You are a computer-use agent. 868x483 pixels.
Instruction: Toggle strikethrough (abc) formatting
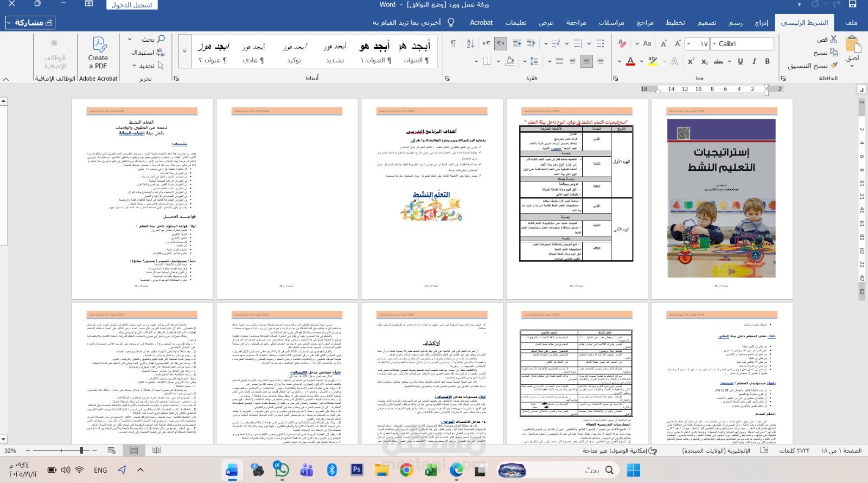coord(718,61)
